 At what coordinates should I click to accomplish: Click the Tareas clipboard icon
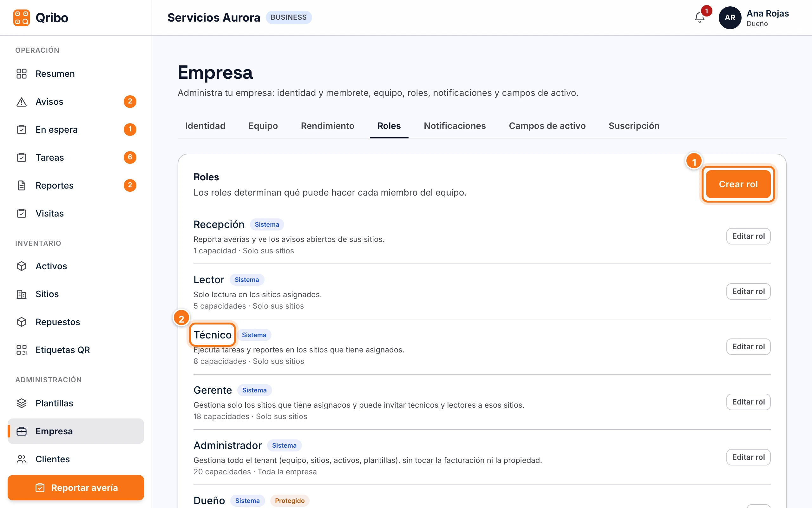pyautogui.click(x=22, y=157)
